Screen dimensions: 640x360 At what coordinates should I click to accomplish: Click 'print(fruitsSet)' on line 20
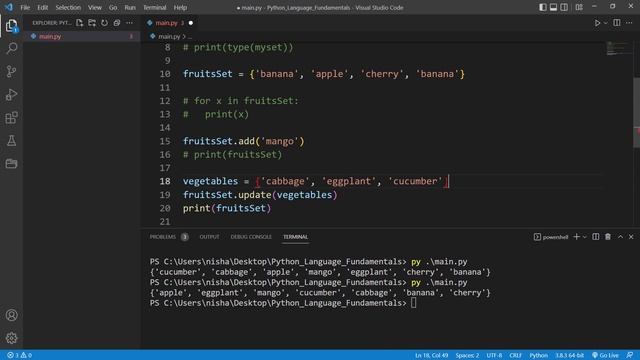227,208
